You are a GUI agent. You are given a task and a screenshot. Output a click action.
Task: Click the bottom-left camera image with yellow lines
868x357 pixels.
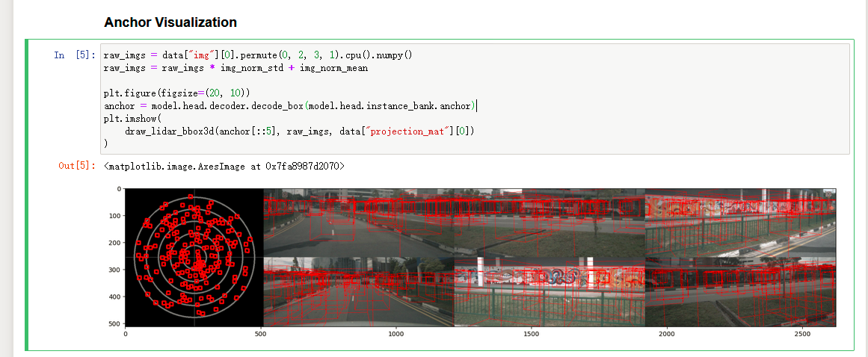[x=359, y=292]
